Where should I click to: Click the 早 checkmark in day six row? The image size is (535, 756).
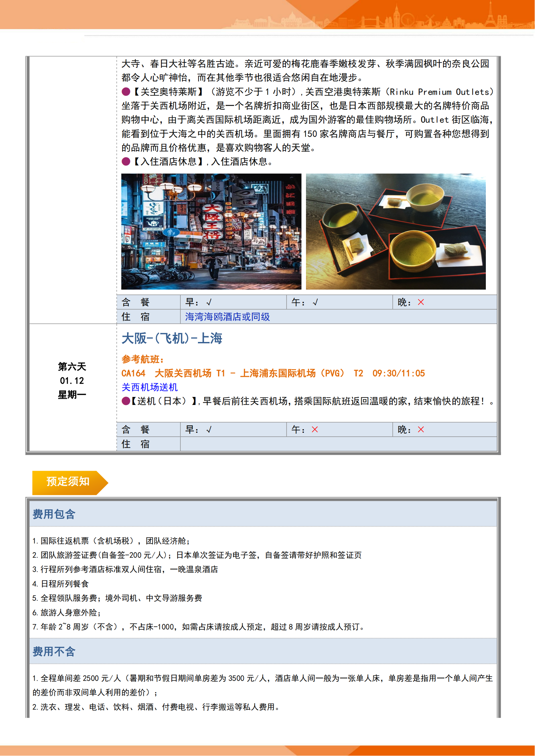pyautogui.click(x=209, y=430)
